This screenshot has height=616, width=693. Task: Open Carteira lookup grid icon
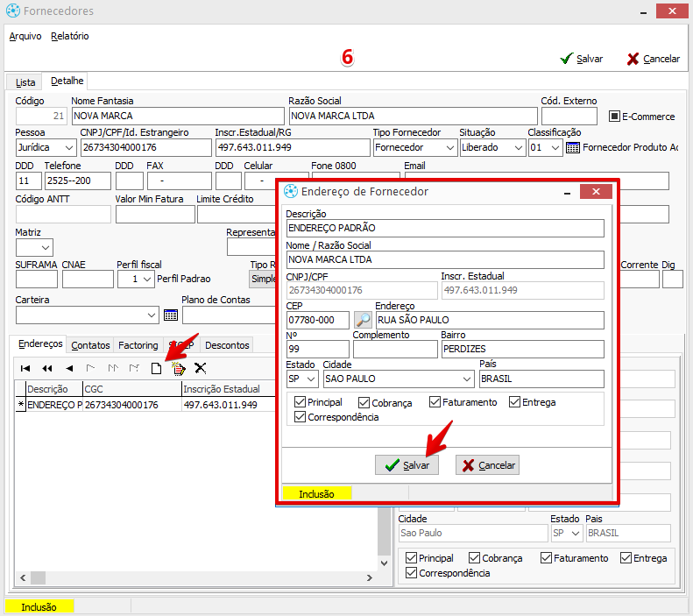tap(171, 315)
